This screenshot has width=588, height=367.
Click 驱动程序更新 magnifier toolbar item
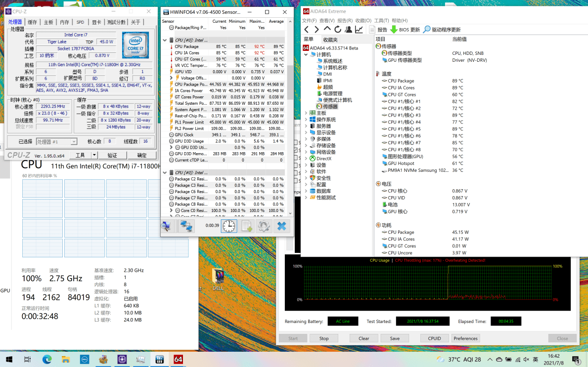pyautogui.click(x=442, y=30)
